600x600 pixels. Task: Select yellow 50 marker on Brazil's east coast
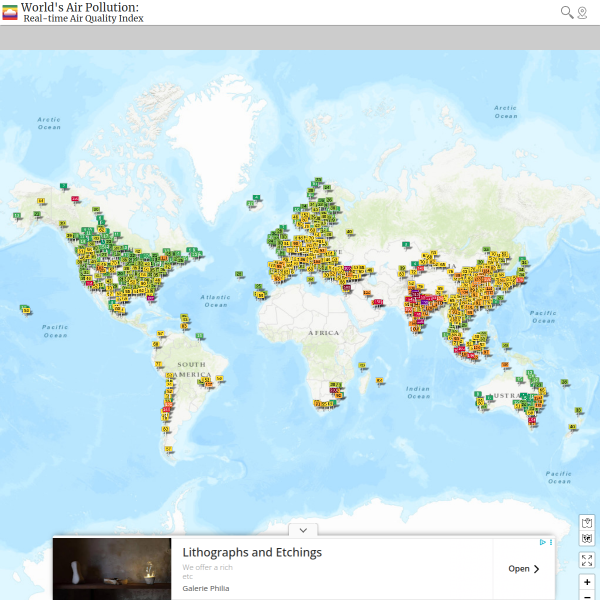219,378
